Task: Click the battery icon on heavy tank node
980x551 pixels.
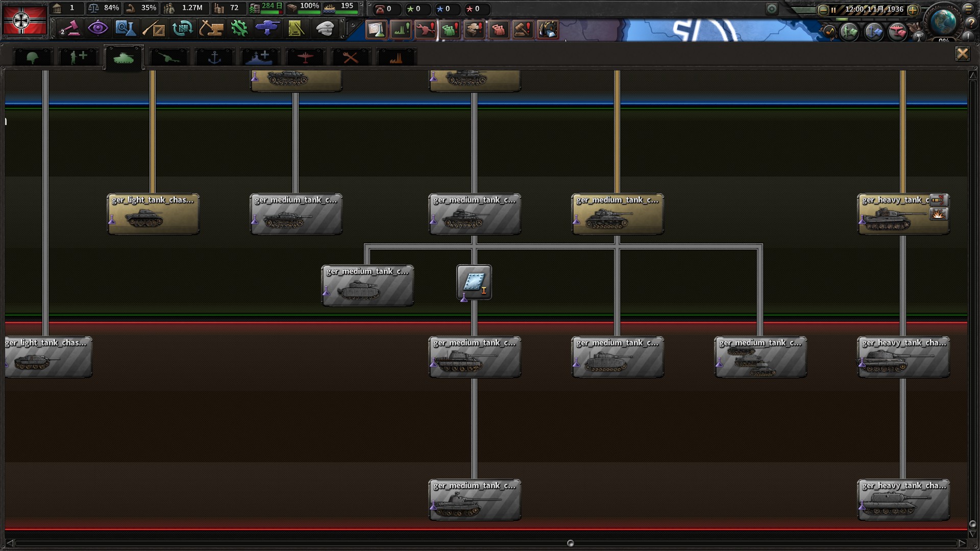Action: tap(938, 201)
